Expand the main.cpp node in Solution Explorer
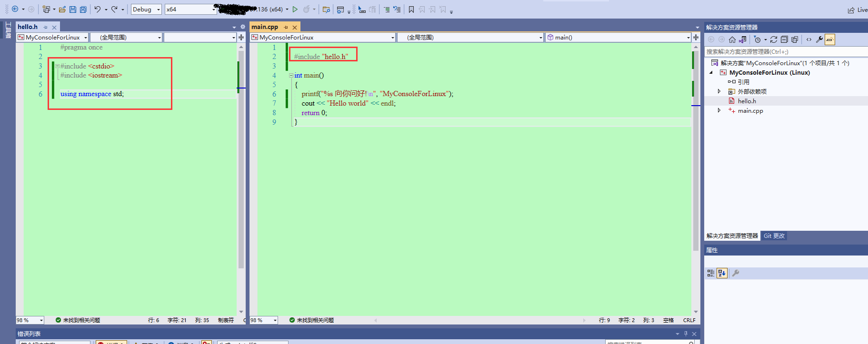The height and width of the screenshot is (344, 868). [719, 110]
